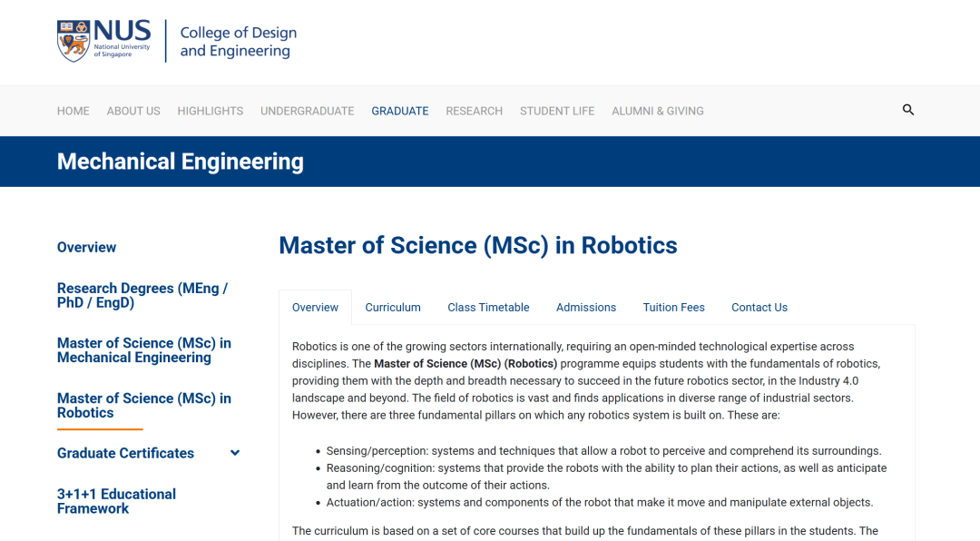The width and height of the screenshot is (980, 541).
Task: Select the Admissions tab
Action: pyautogui.click(x=586, y=308)
